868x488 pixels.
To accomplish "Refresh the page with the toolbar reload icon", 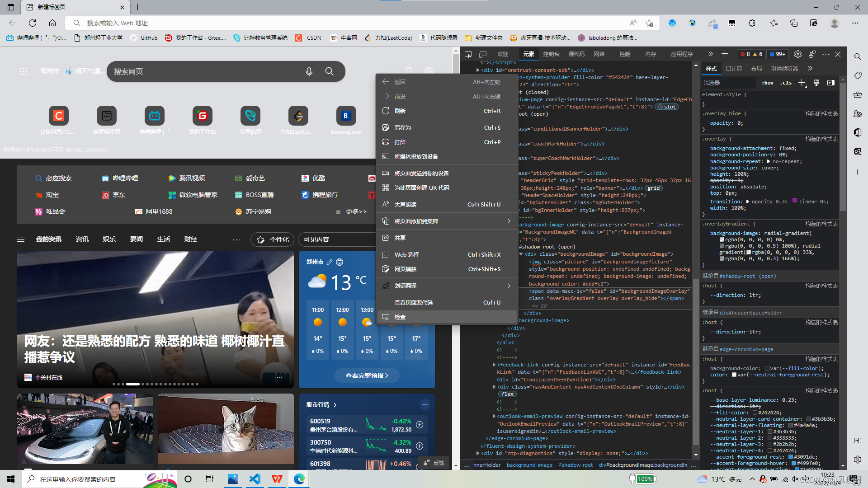I will pos(33,23).
